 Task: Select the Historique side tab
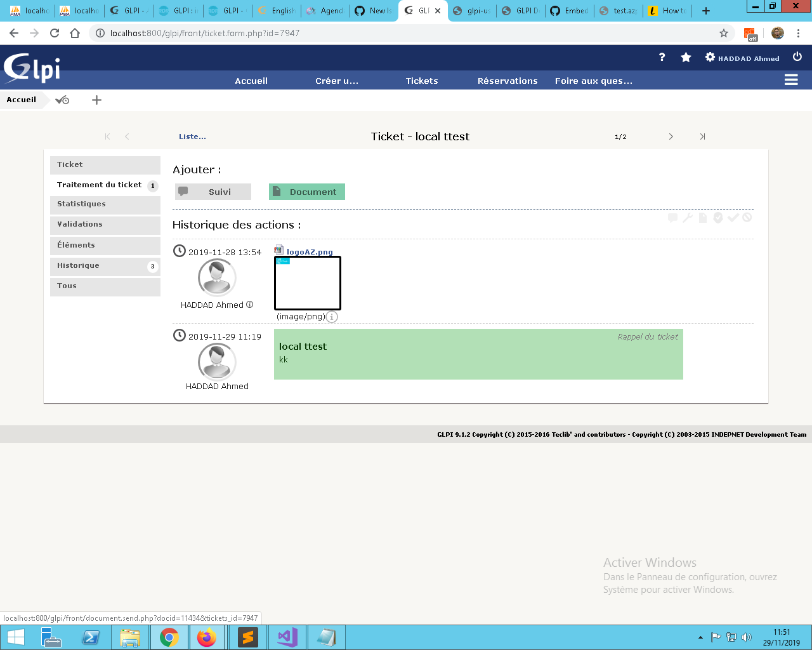point(105,266)
